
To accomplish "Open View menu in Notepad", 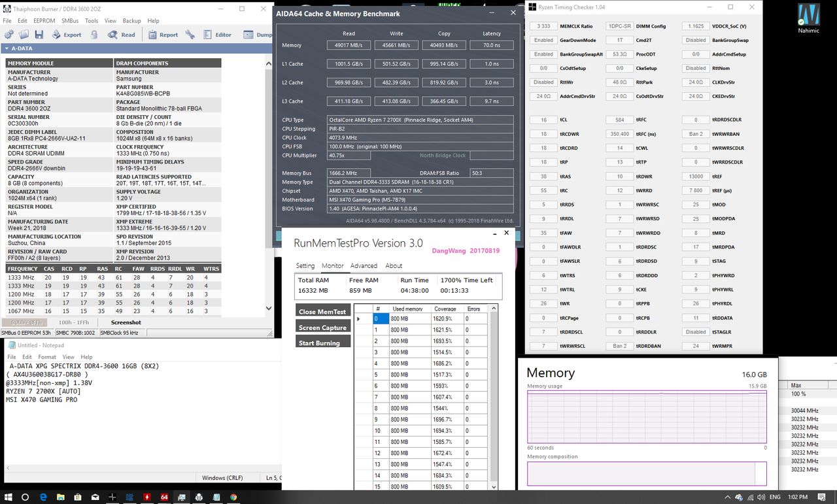I will click(x=69, y=357).
